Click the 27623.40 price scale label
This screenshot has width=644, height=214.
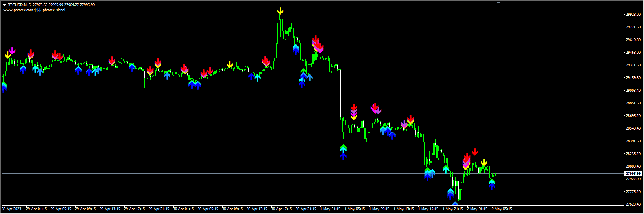pos(633,204)
